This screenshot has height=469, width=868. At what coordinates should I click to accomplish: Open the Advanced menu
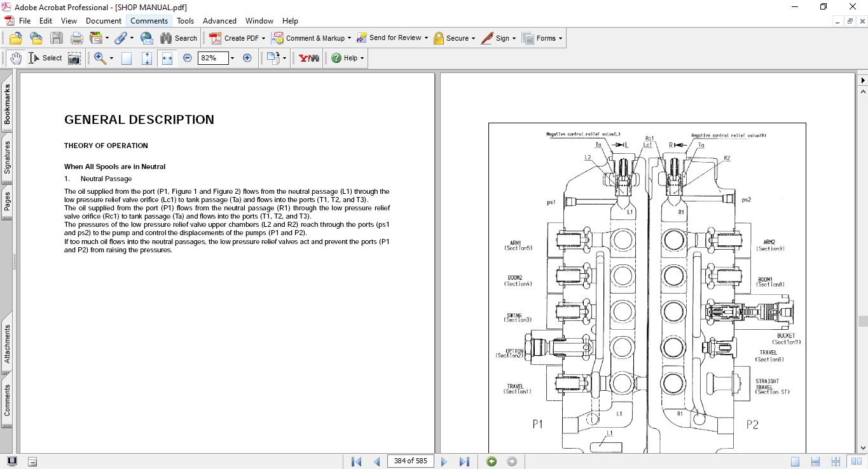(219, 21)
